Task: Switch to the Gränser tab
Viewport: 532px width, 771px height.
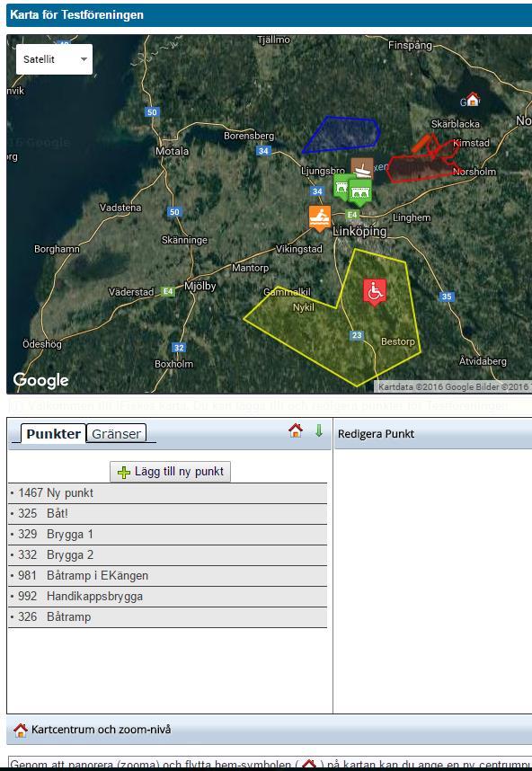Action: click(116, 434)
